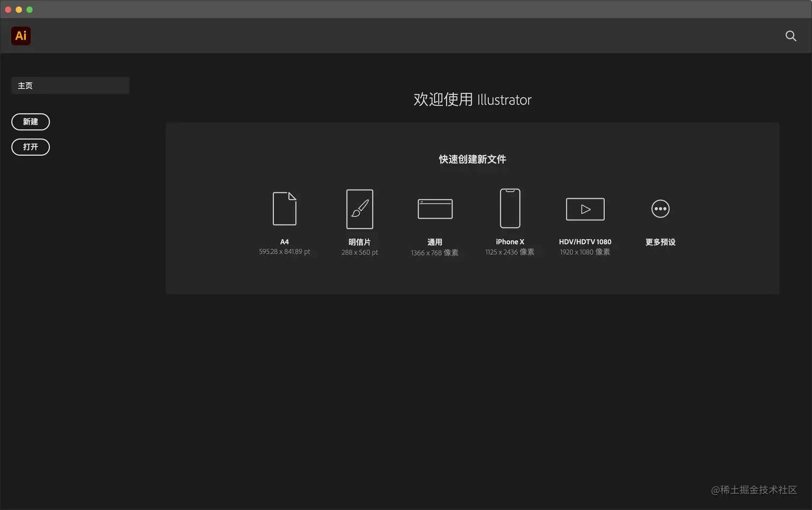Click the 1920 x 1080 像素 size text
Image resolution: width=812 pixels, height=510 pixels.
pos(585,252)
